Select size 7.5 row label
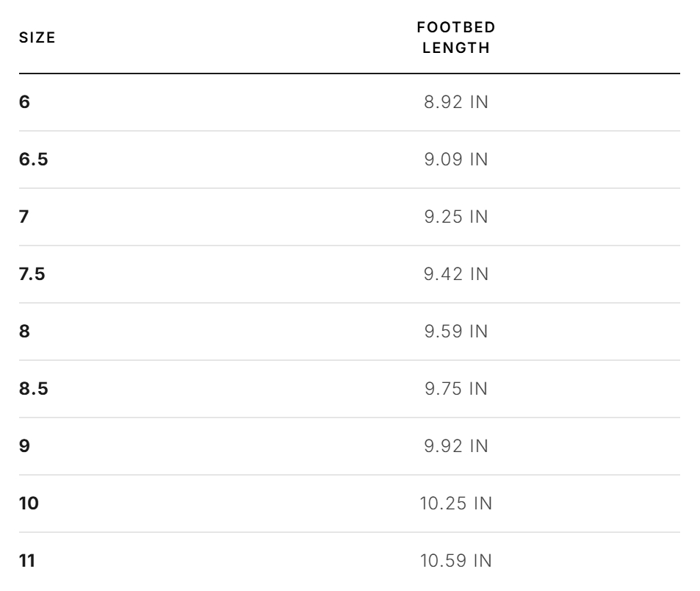Screen dimensions: 700x591 point(32,274)
